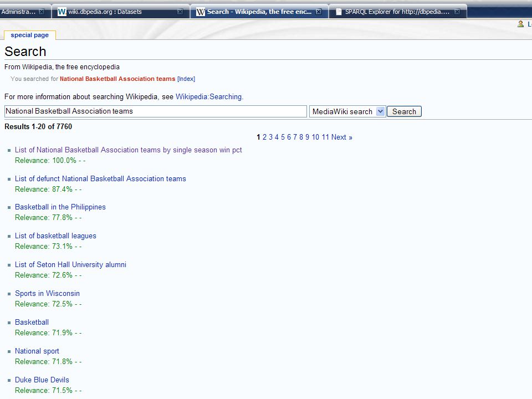Viewport: 532px width, 399px height.
Task: Open List of Seton Hall University alumni
Action: coord(70,265)
